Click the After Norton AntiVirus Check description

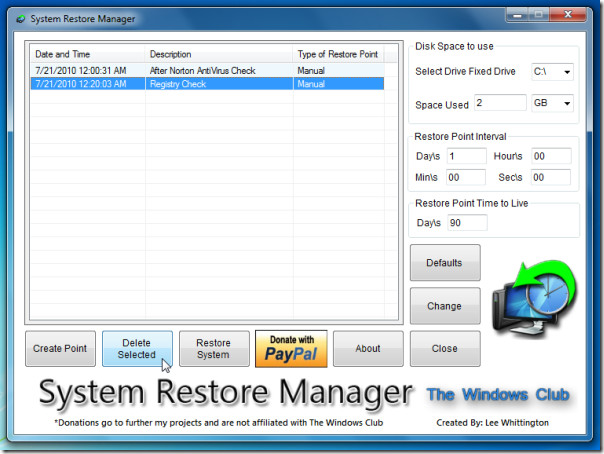point(203,70)
